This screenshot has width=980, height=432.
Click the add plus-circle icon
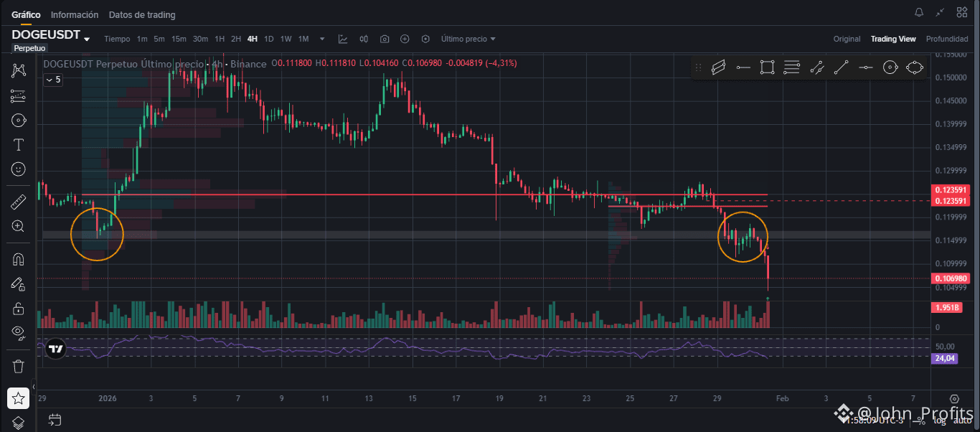(x=405, y=39)
